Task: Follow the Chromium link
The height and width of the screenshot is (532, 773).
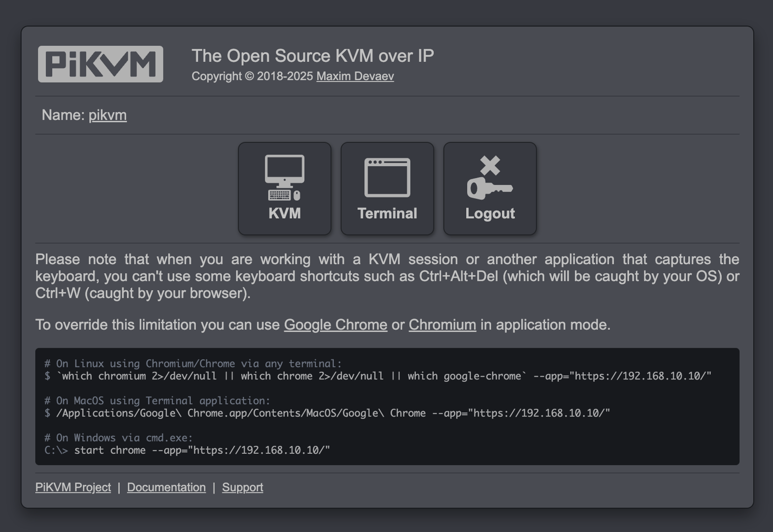Action: coord(443,324)
